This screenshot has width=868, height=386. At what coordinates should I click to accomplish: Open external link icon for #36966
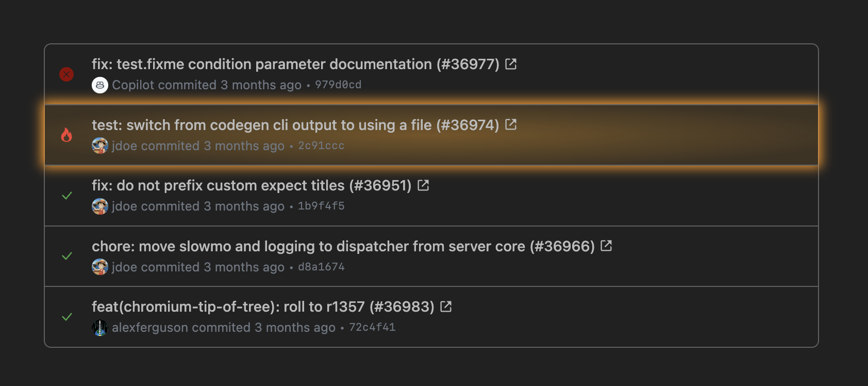(x=606, y=246)
